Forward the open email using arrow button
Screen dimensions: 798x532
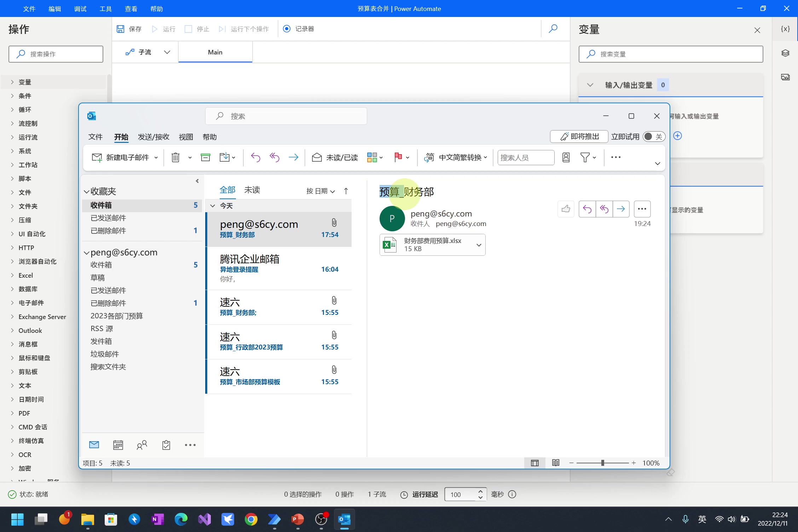point(621,209)
